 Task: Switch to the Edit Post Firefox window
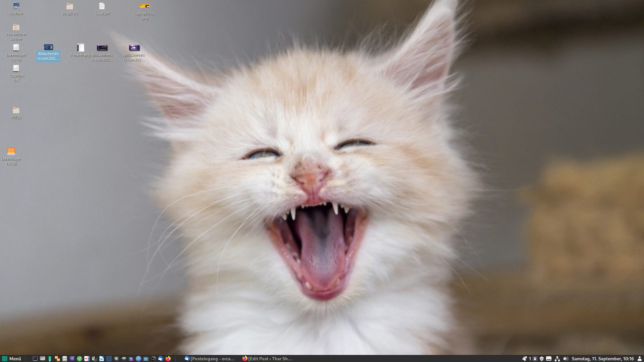pos(267,359)
